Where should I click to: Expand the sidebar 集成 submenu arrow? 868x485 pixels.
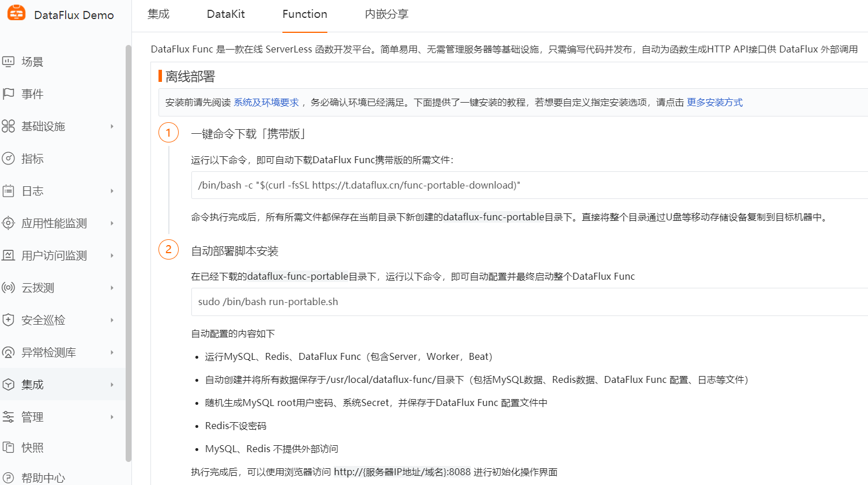[112, 385]
